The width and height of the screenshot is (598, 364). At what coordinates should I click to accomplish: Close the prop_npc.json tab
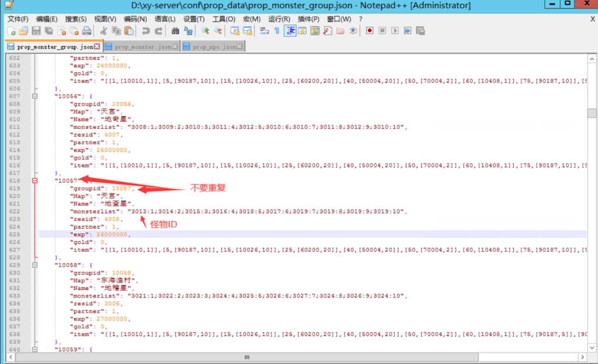pyautogui.click(x=239, y=47)
